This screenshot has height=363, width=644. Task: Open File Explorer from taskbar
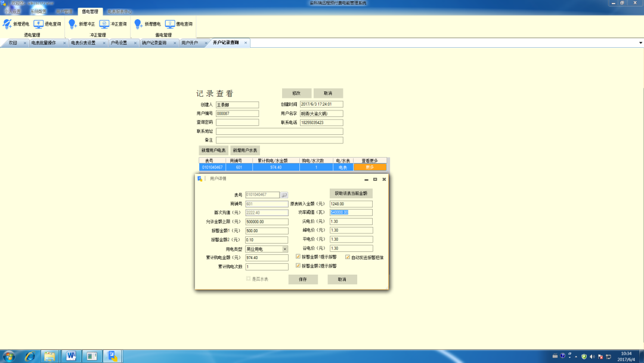coord(49,356)
